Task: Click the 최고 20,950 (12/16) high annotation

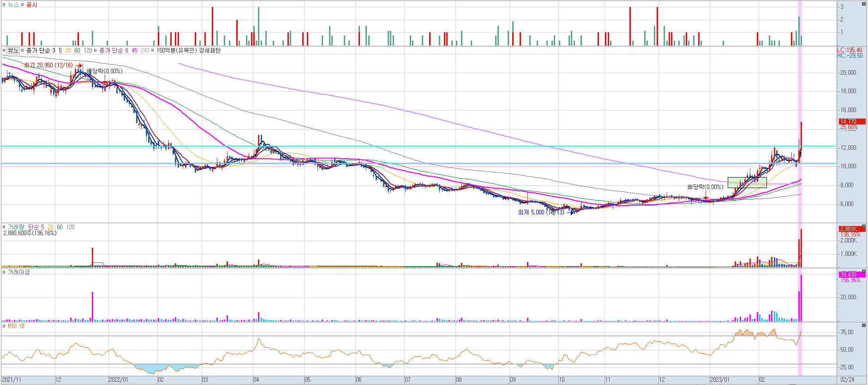Action: [x=48, y=65]
